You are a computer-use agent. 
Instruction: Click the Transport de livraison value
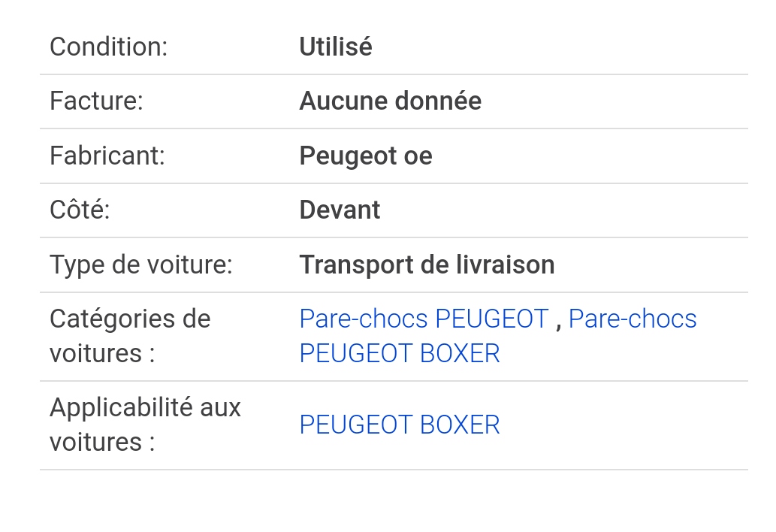tap(427, 264)
